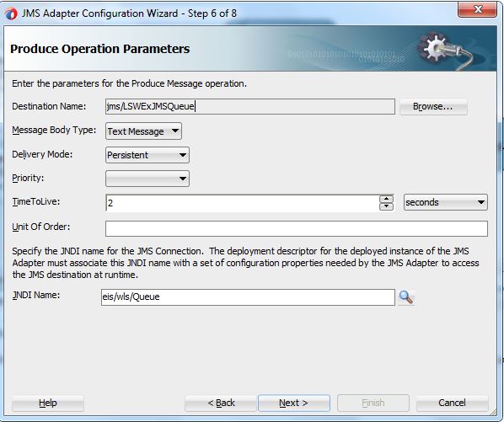Click the 'Message Body Type:' label
Viewport: 504px width, 422px height.
coord(54,130)
